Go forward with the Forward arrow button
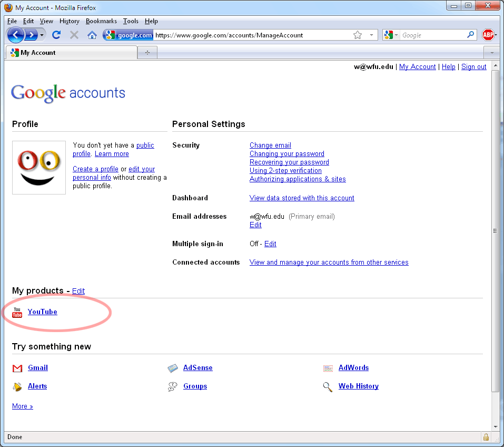 (31, 35)
